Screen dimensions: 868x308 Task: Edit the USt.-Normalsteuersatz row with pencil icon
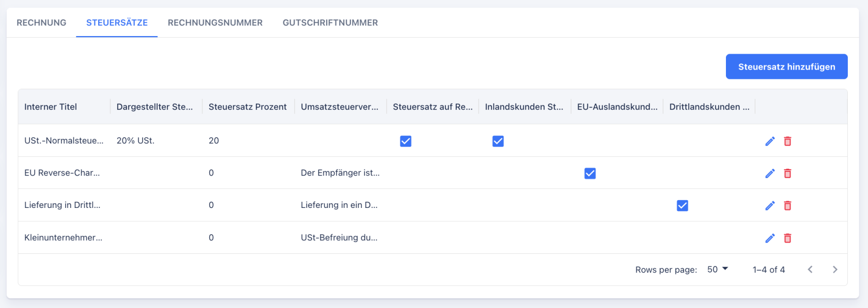(x=770, y=141)
